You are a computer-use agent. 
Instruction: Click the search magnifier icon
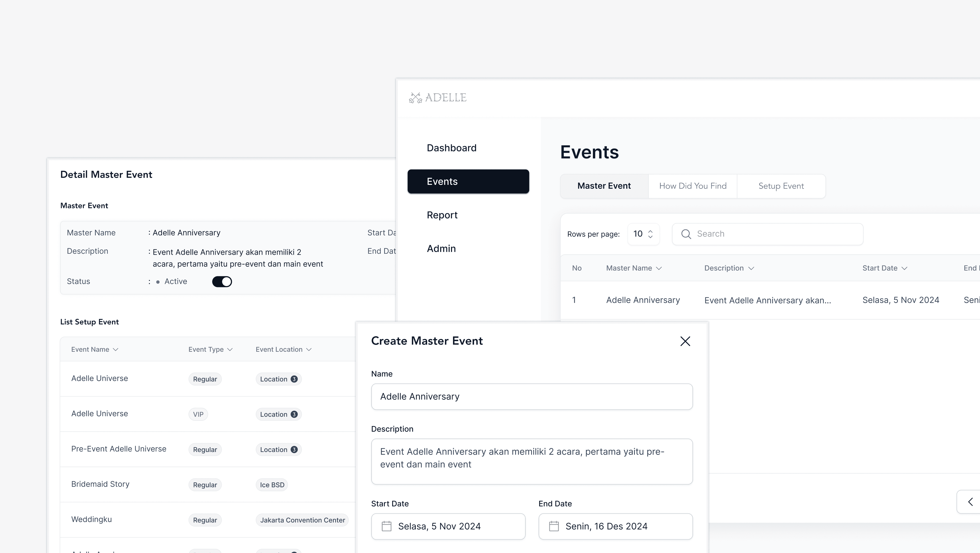coord(686,234)
